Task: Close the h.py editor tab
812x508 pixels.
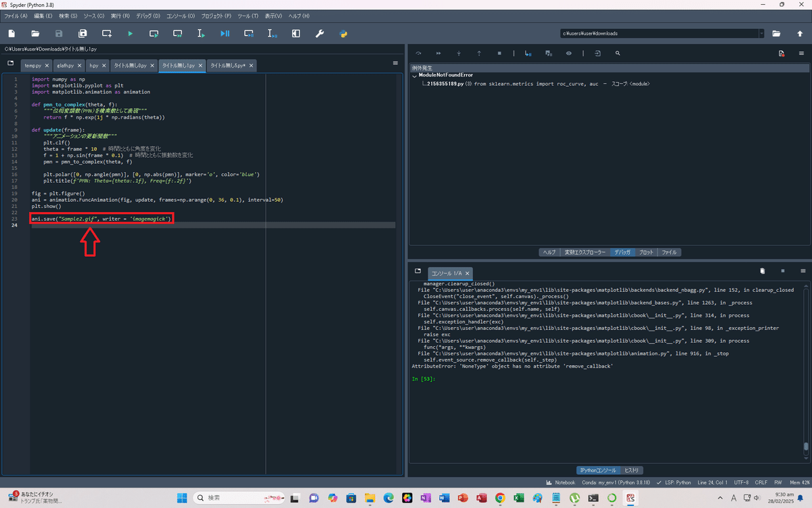Action: coord(104,66)
